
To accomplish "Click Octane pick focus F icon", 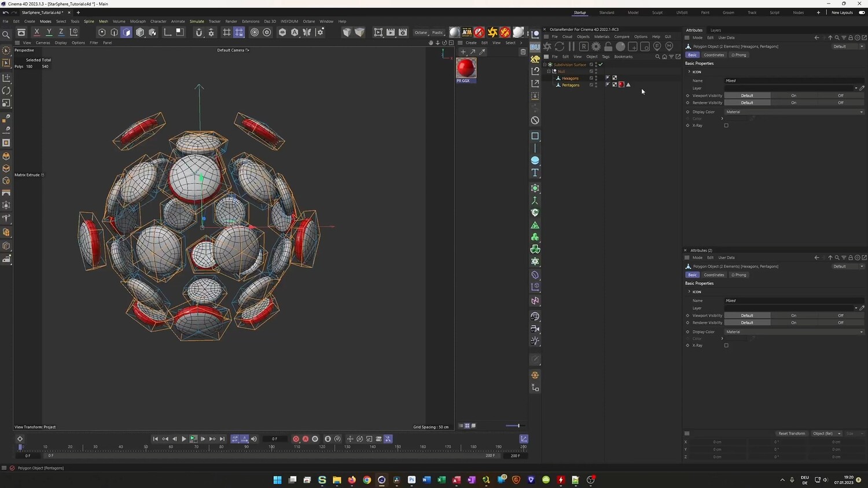I will [x=657, y=46].
